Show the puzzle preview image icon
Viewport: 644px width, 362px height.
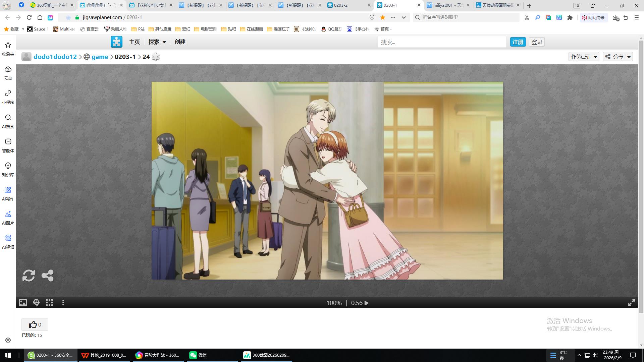click(x=22, y=303)
